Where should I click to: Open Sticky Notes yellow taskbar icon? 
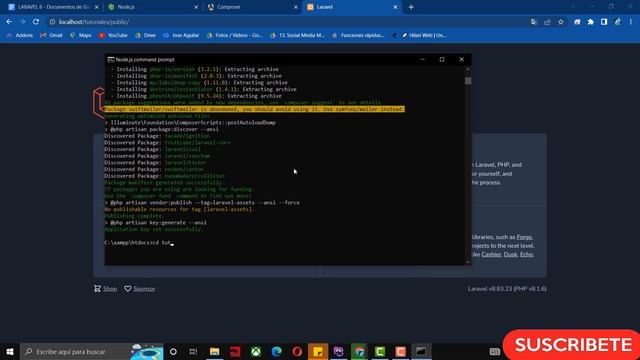[318, 351]
